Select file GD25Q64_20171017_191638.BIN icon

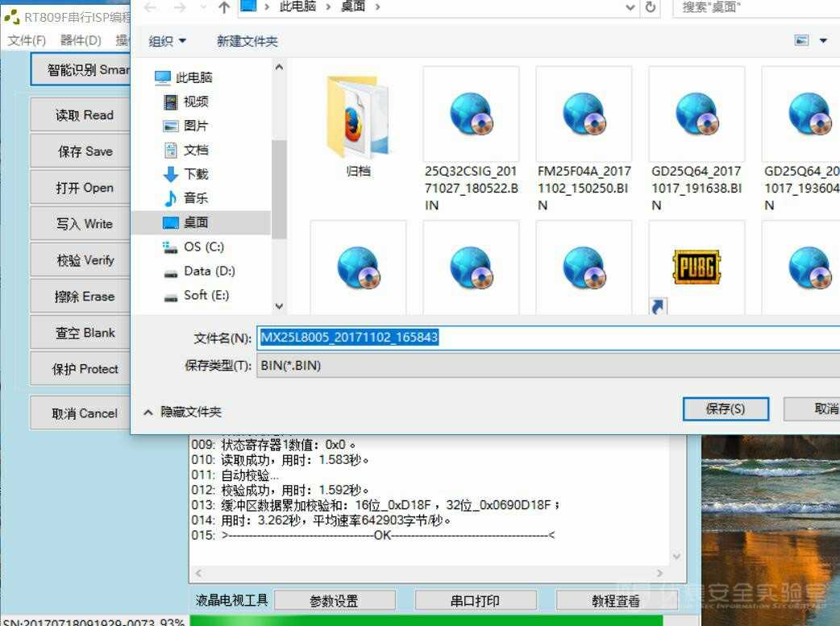tap(697, 114)
